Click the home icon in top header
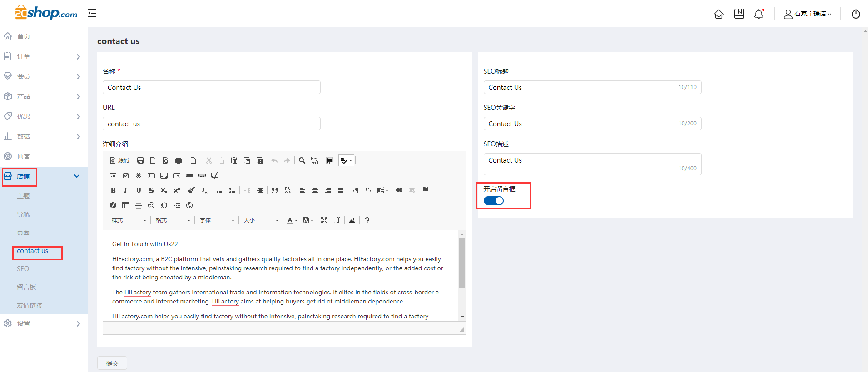868x372 pixels. click(x=719, y=14)
